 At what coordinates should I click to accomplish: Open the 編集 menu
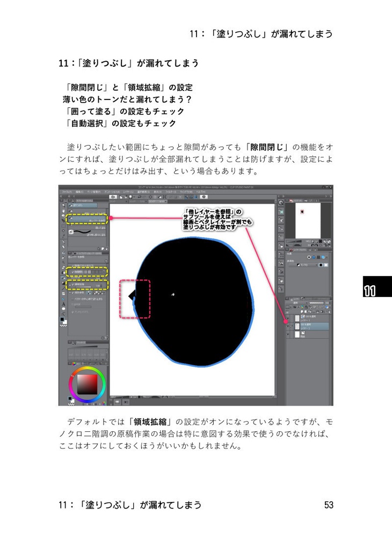click(79, 192)
